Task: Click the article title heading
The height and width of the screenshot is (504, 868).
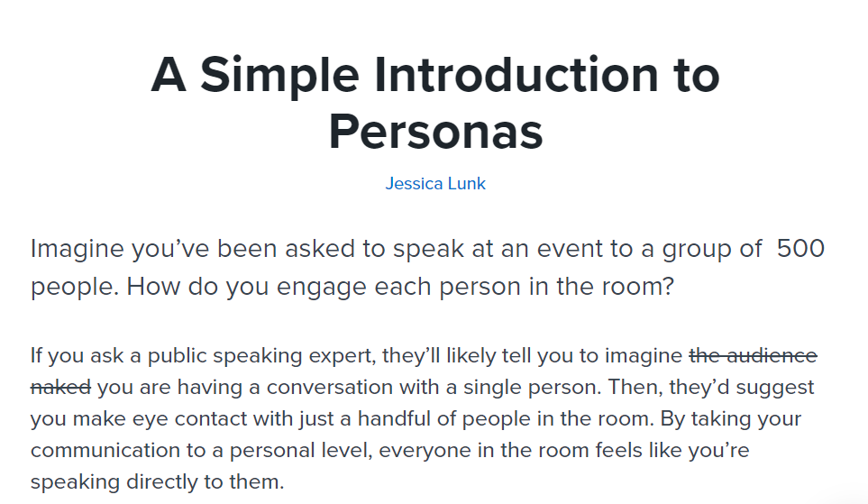Action: (x=435, y=103)
